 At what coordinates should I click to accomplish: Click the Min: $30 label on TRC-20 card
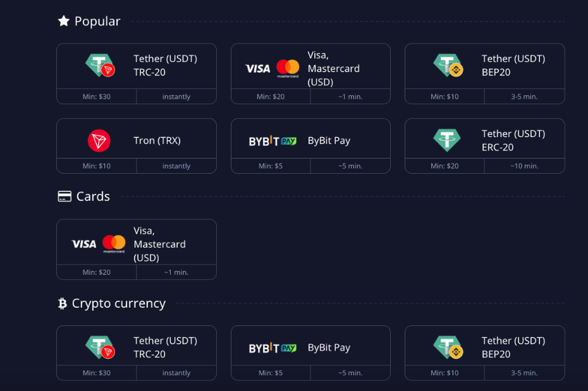[96, 96]
